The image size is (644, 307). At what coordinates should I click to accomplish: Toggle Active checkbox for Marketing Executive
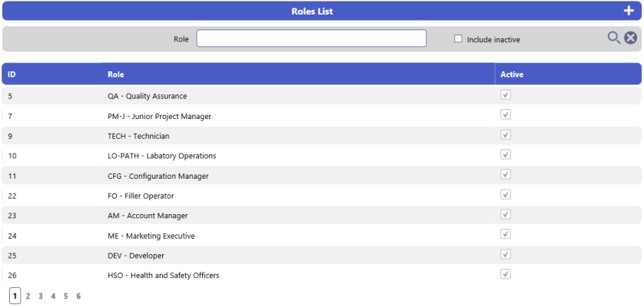[506, 234]
